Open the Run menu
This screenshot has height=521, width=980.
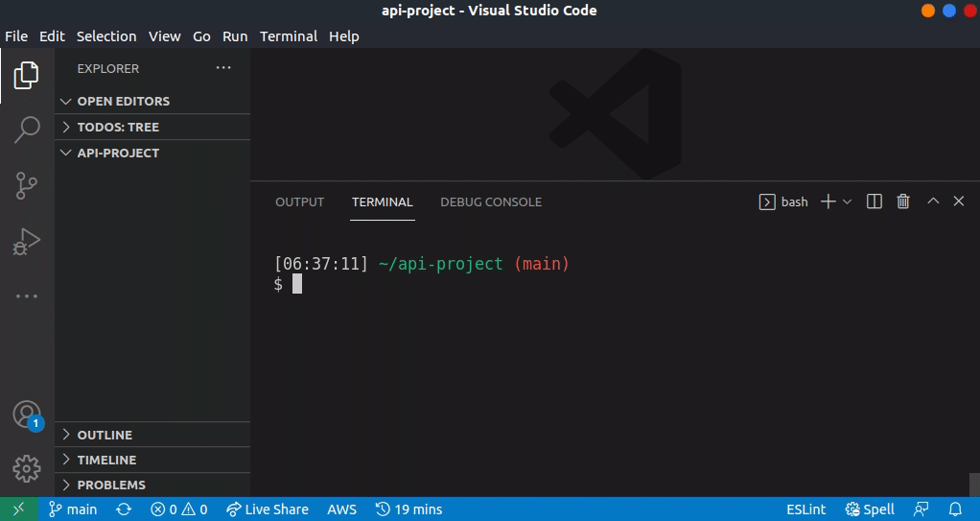coord(235,36)
